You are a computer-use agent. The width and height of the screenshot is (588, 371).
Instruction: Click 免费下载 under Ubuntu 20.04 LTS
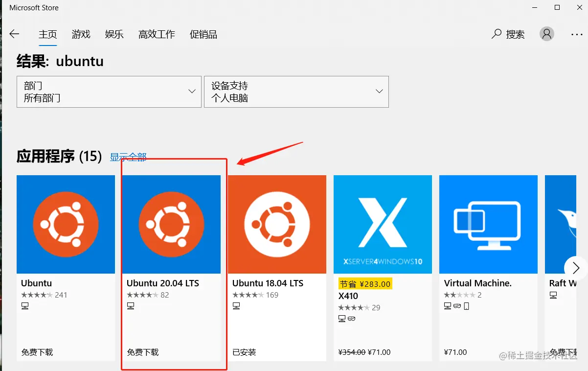click(x=143, y=352)
